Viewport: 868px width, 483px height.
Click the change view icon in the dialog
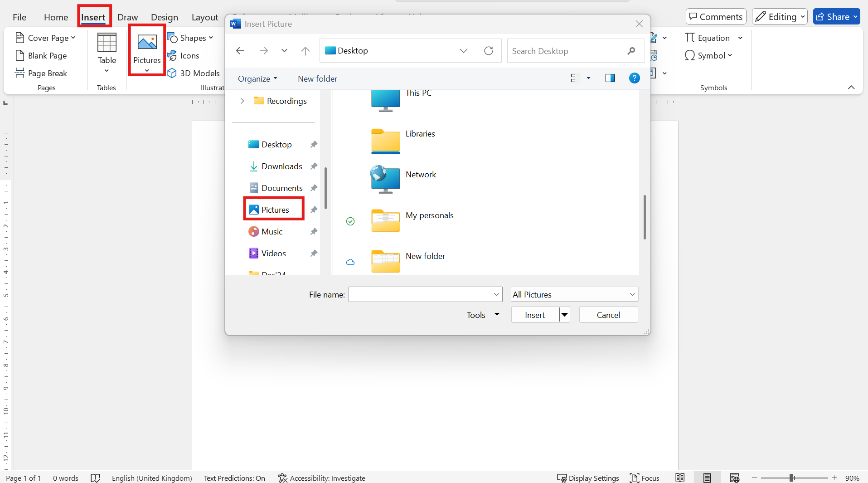[575, 78]
